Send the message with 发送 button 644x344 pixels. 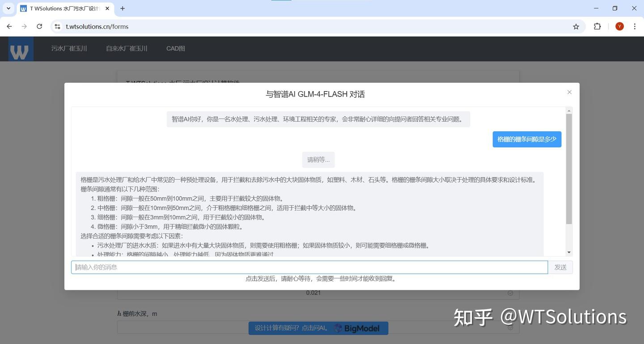pos(560,267)
